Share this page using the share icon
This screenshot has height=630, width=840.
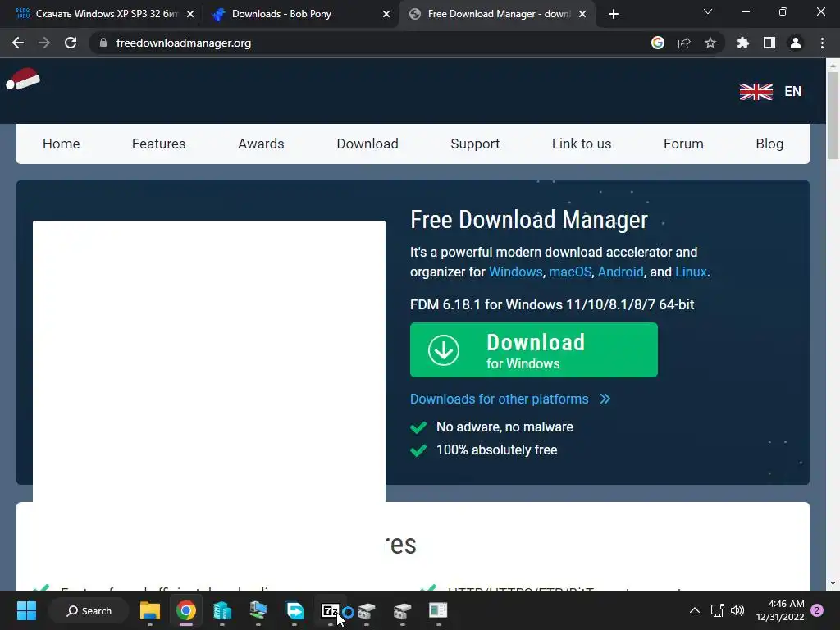[x=684, y=43]
